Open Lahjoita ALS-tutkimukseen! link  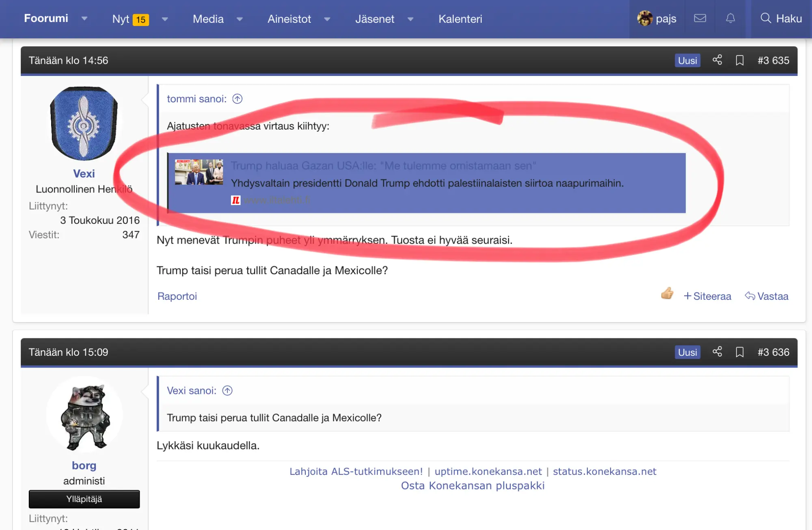click(x=356, y=472)
